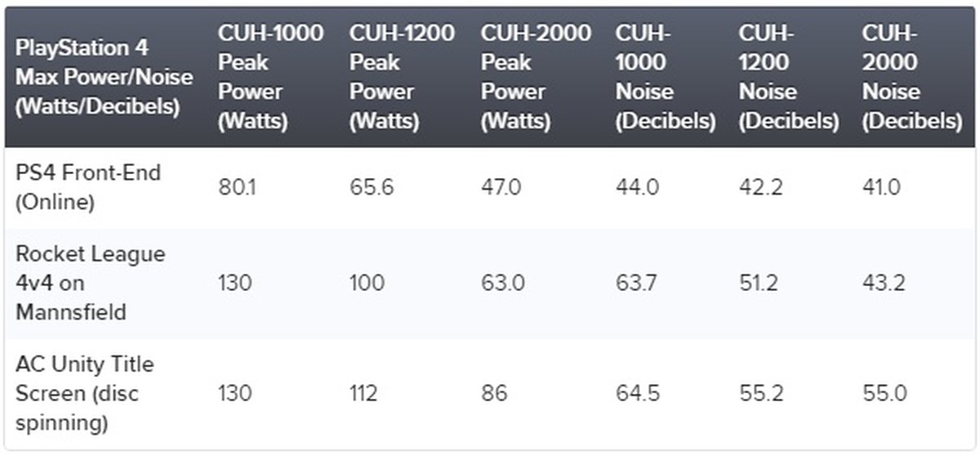This screenshot has width=980, height=456.
Task: Select the CUH-1200 Noise column header
Action: tap(788, 77)
